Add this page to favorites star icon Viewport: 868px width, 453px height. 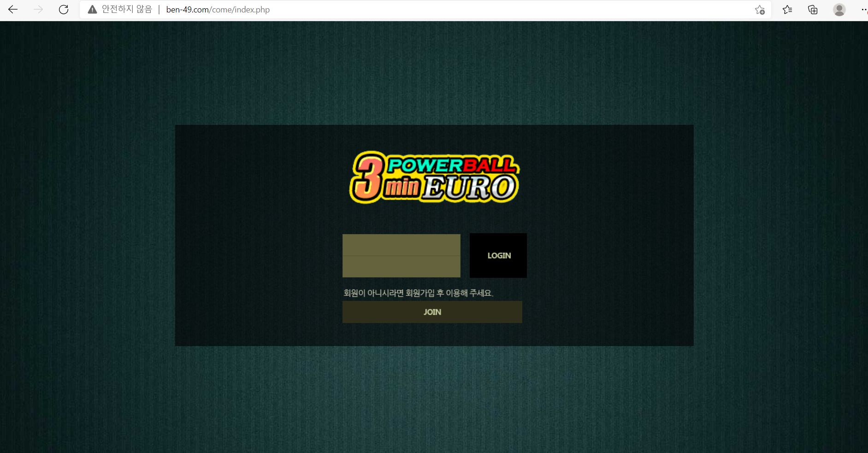(x=760, y=10)
